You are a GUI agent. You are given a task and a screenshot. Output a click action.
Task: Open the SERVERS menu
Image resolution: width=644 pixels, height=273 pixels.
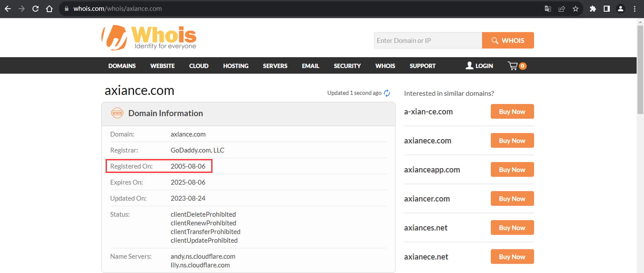pos(275,66)
